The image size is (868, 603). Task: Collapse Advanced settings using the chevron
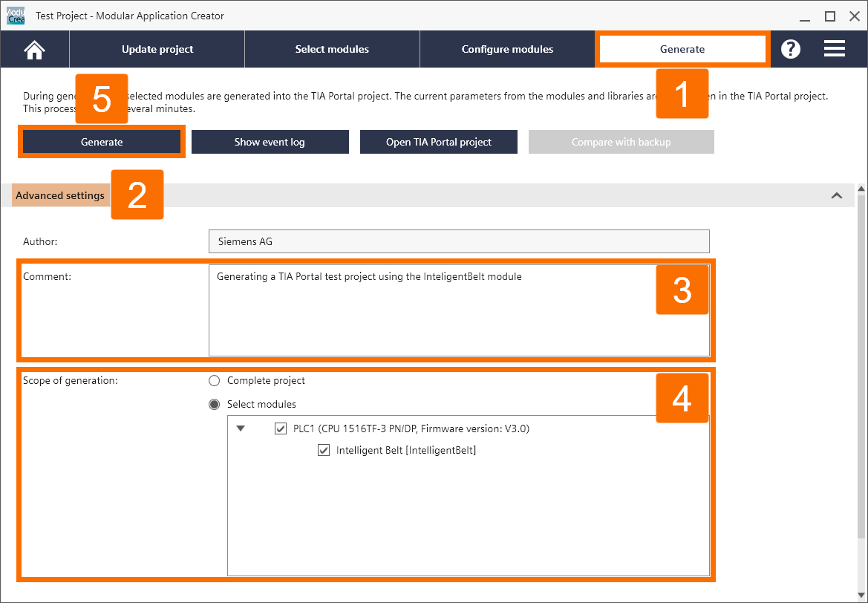837,195
